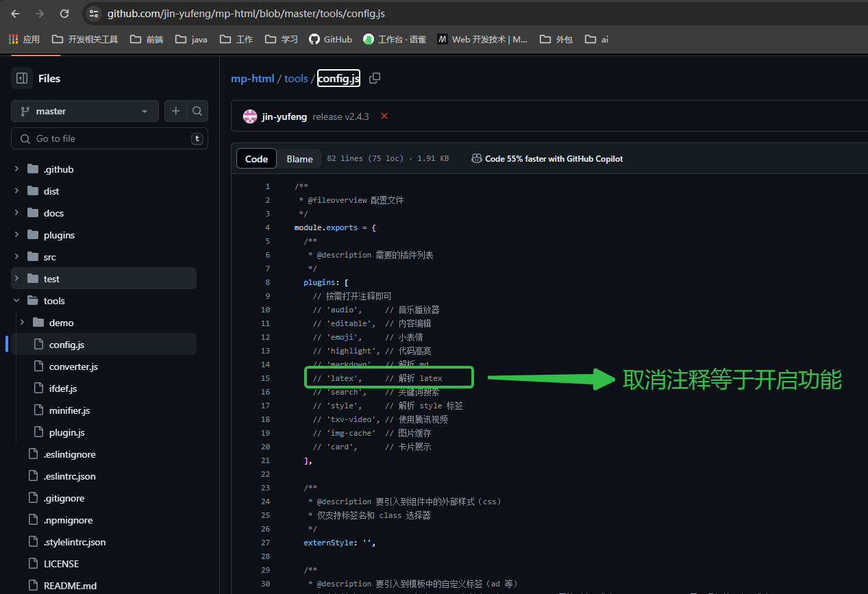868x594 pixels.
Task: Switch to the Code tab
Action: pyautogui.click(x=256, y=158)
